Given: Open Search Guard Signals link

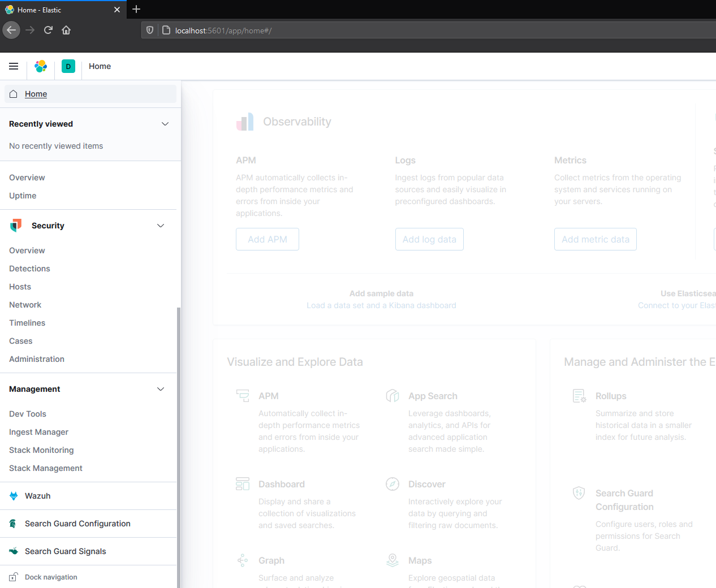Looking at the screenshot, I should pos(66,551).
